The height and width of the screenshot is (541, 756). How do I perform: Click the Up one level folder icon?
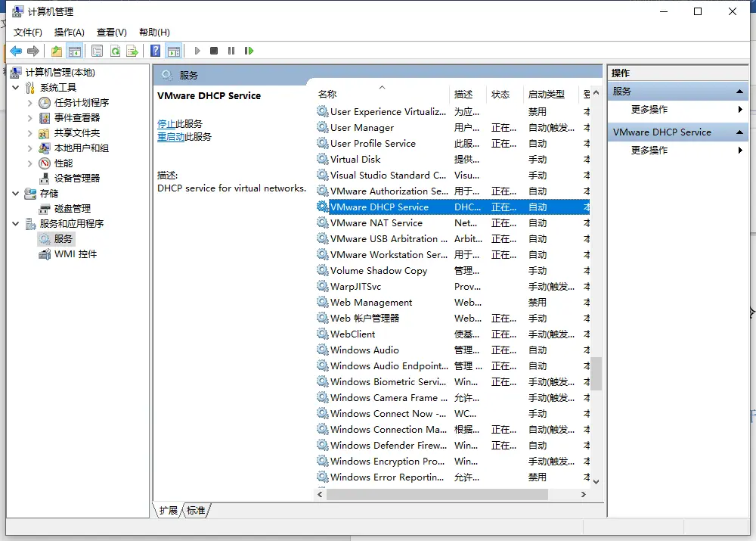pyautogui.click(x=57, y=51)
